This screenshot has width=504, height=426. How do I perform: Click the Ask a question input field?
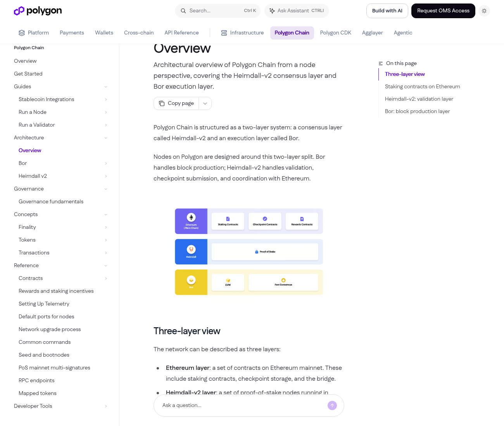click(x=243, y=405)
